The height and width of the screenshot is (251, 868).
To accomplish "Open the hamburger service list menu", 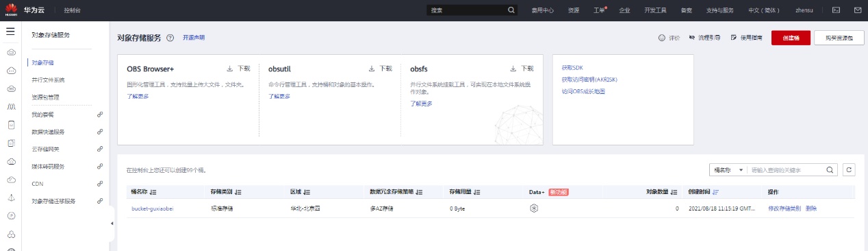I will point(10,32).
